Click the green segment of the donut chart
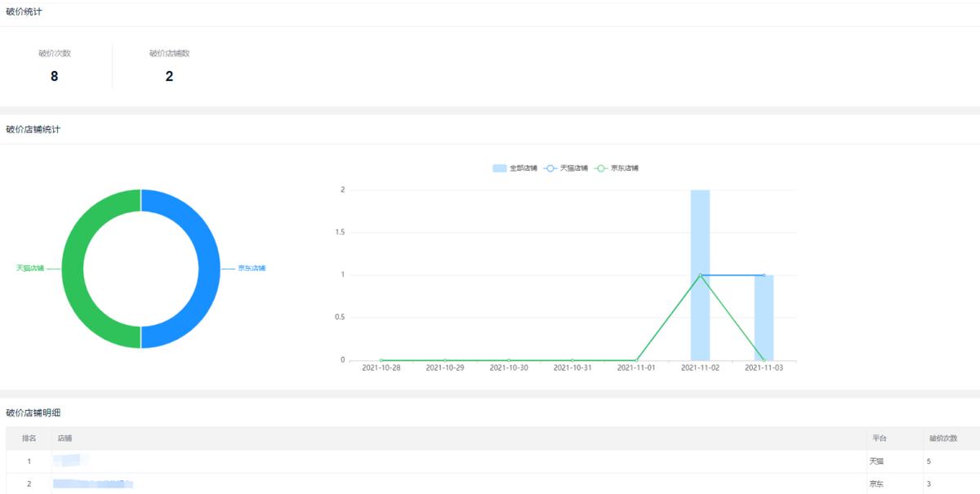Viewport: 980px width, 494px height. coord(73,269)
